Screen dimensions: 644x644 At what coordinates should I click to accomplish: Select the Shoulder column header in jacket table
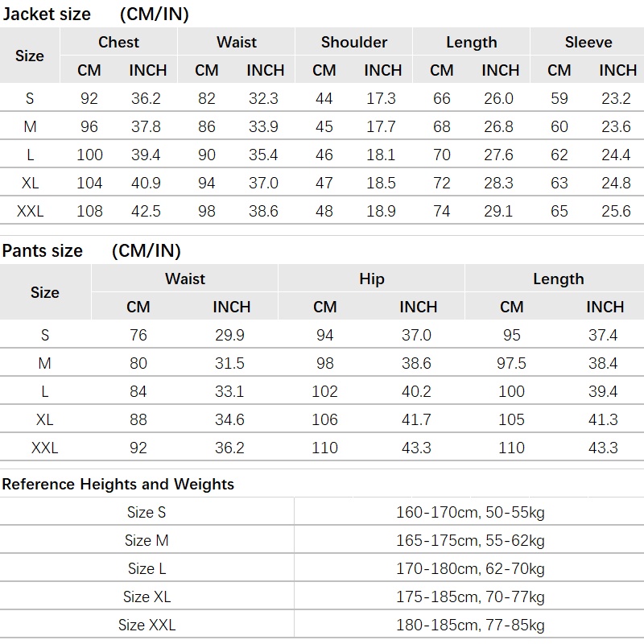click(x=354, y=43)
